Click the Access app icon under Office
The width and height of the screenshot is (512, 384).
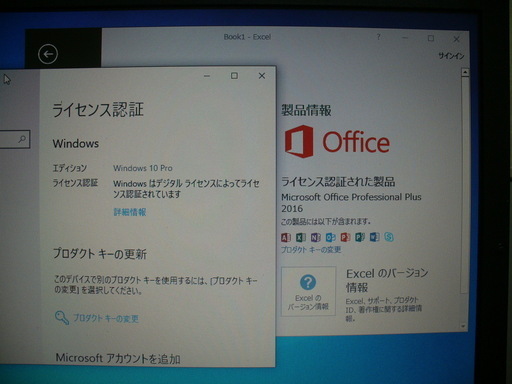(x=286, y=237)
